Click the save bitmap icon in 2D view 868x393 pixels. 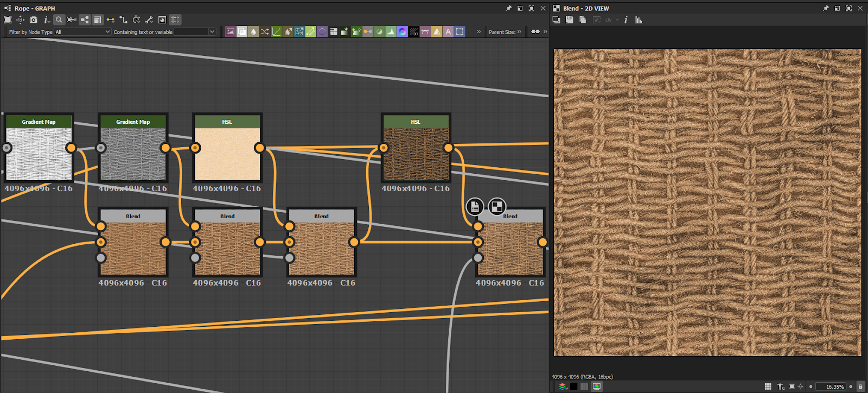[x=570, y=20]
